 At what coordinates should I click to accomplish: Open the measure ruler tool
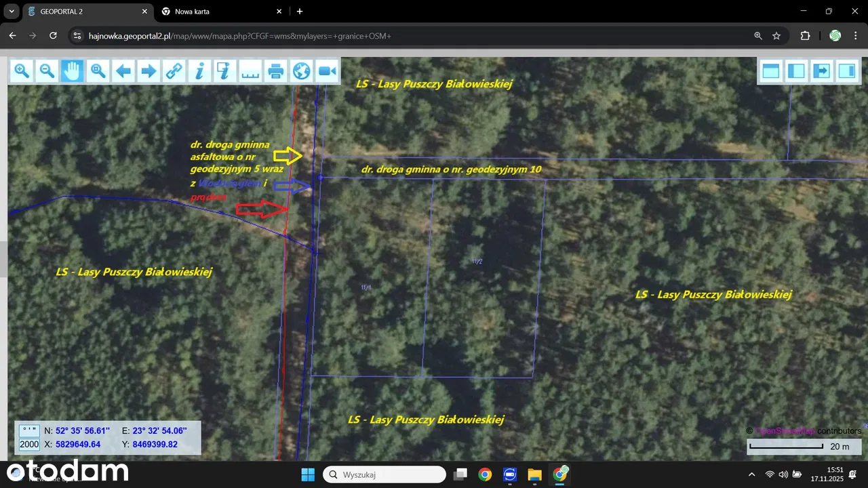click(x=250, y=70)
